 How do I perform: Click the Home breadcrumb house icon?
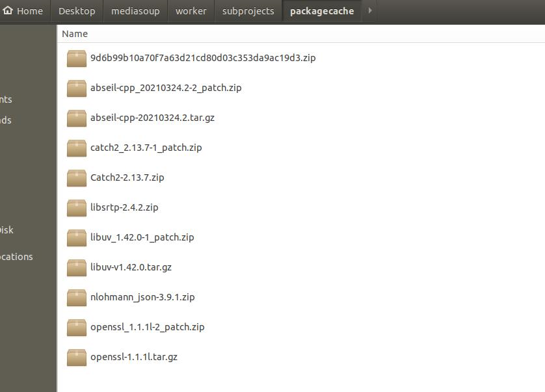8,10
